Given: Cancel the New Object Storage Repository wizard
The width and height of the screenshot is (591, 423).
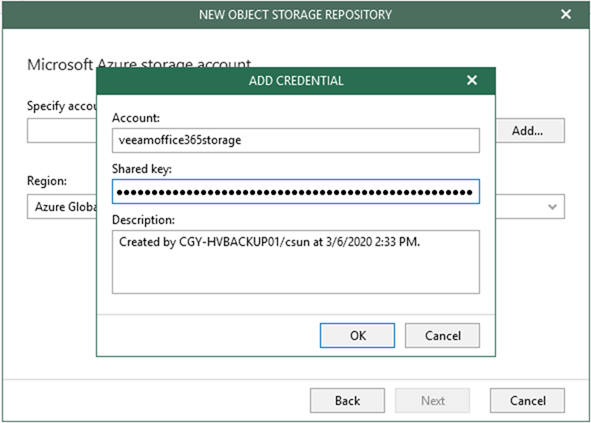Looking at the screenshot, I should coord(527,400).
